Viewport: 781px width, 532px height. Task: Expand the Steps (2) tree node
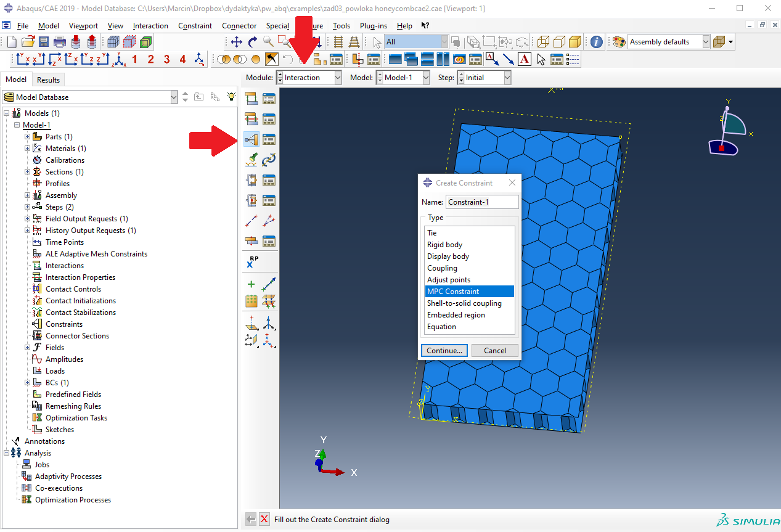click(27, 207)
